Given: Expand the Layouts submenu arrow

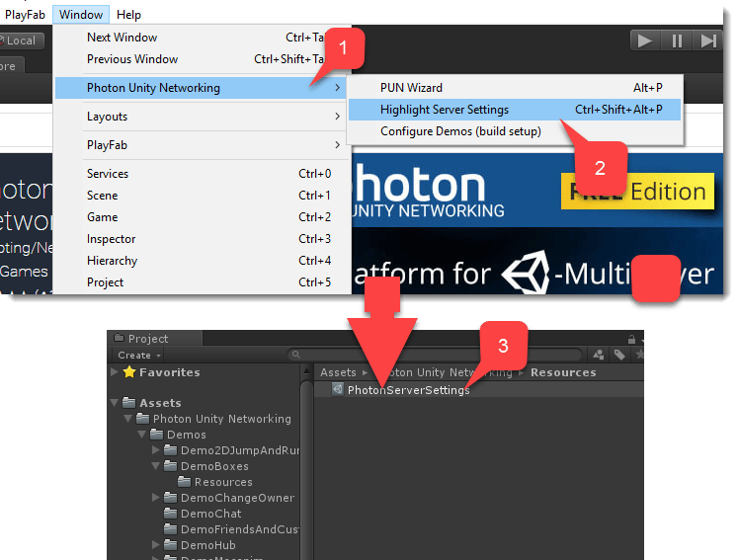Looking at the screenshot, I should click(x=337, y=116).
